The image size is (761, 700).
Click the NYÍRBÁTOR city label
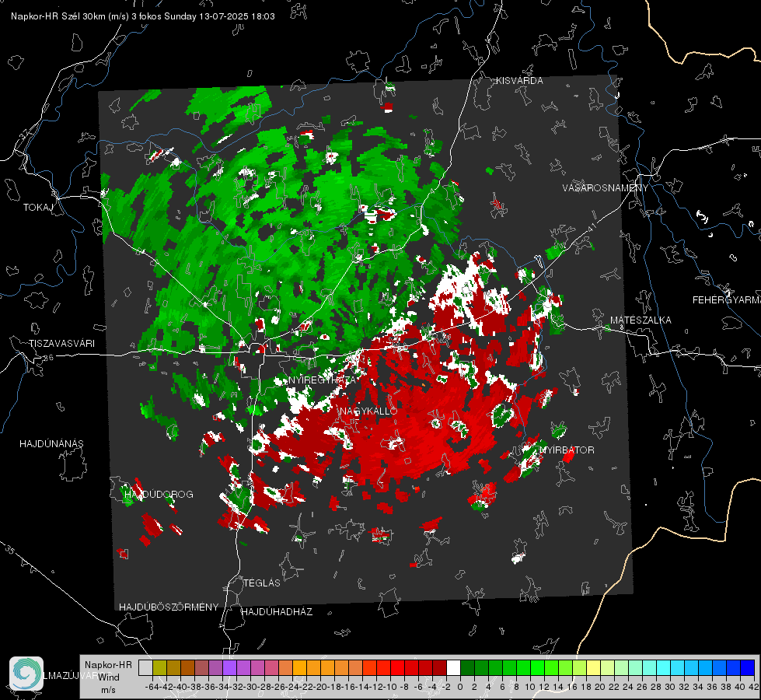567,450
